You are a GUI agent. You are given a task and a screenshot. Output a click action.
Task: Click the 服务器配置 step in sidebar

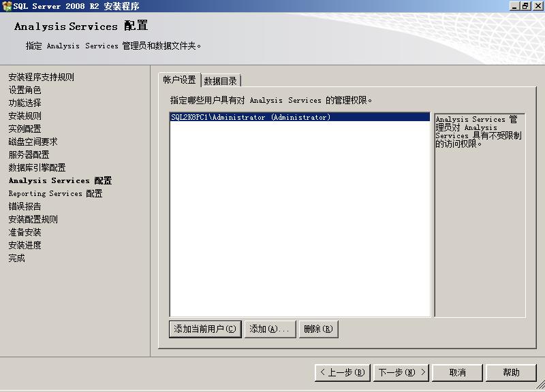29,154
